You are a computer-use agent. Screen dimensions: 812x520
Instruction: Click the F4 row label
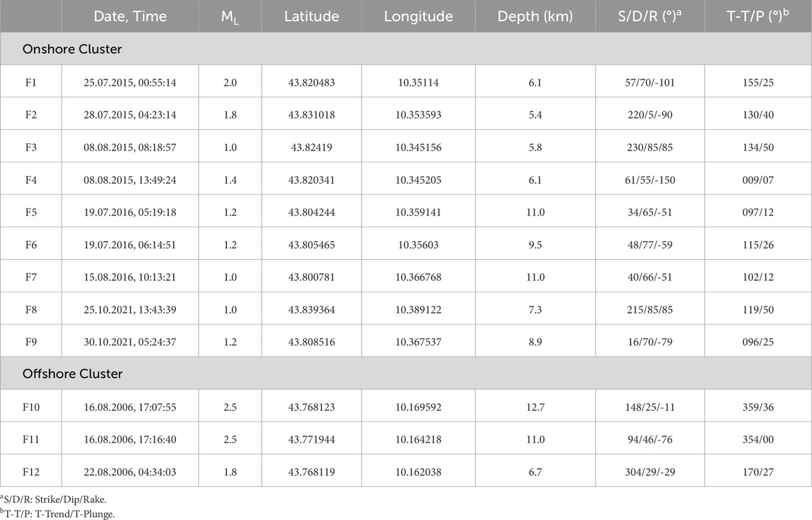tap(31, 180)
